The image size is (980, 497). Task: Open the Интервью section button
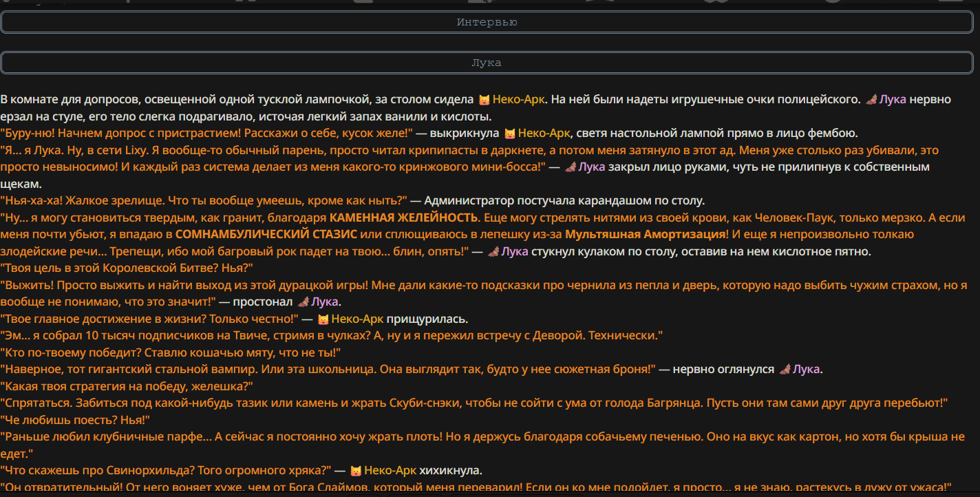pyautogui.click(x=487, y=22)
